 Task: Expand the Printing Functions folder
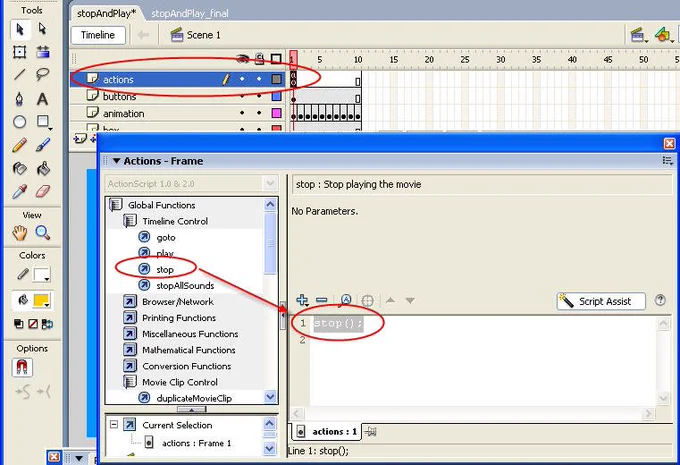coord(130,318)
